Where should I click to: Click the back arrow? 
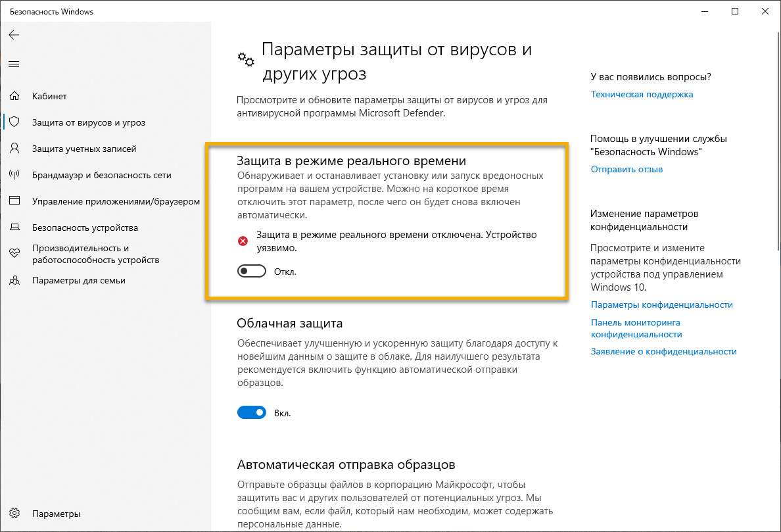tap(14, 35)
